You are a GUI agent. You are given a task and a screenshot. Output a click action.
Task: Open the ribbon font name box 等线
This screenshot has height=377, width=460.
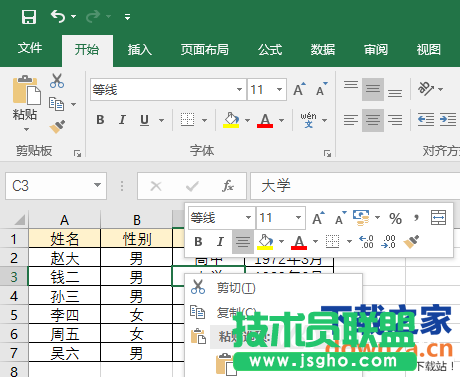tap(168, 89)
